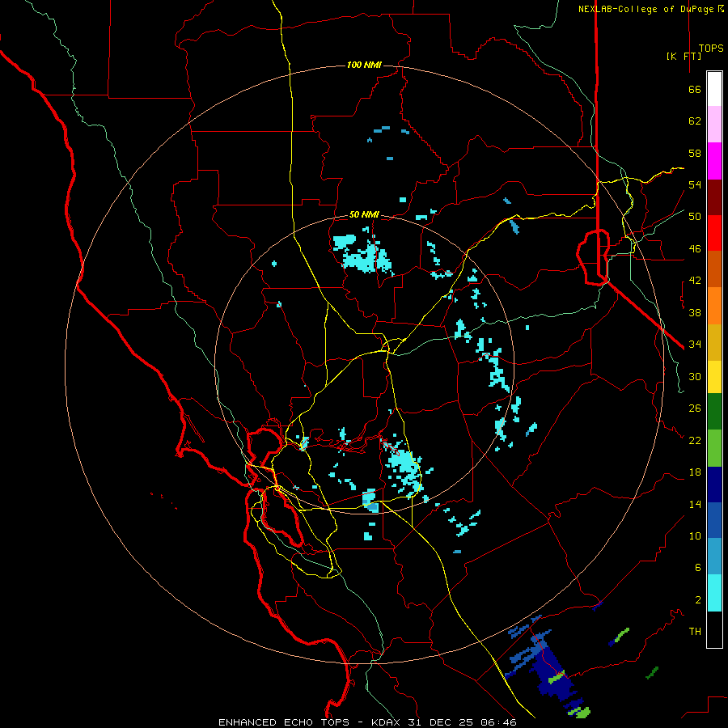Image resolution: width=728 pixels, height=728 pixels.
Task: Click the legend value 14
Action: point(695,504)
